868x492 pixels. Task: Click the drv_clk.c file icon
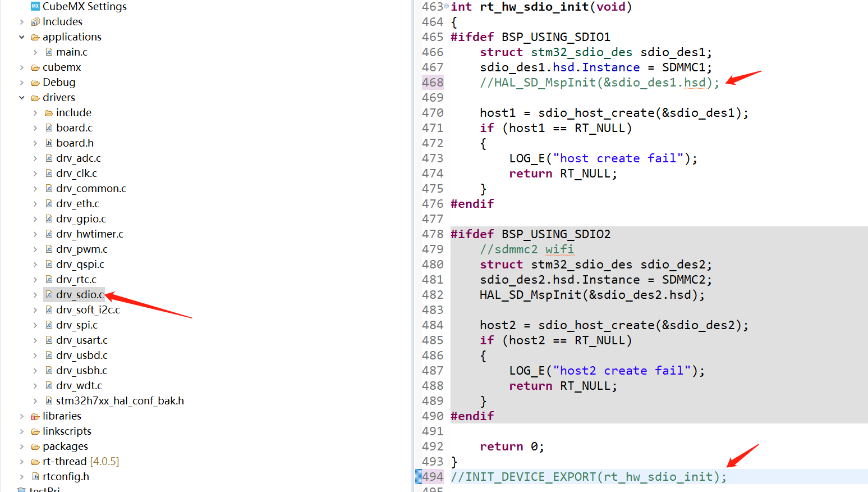pos(49,174)
